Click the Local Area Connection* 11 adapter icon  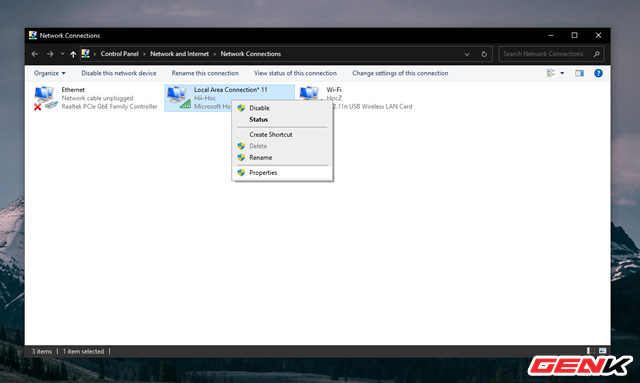[178, 98]
